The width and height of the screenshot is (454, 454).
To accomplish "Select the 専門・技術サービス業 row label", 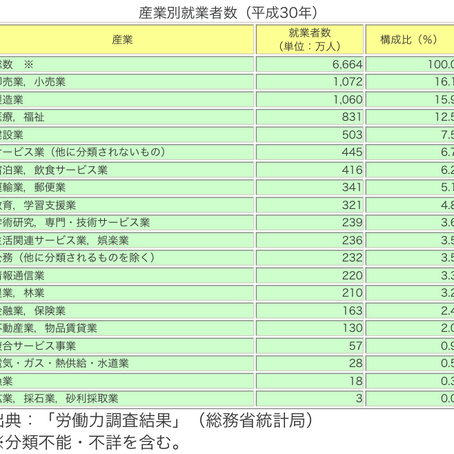I will coord(97,223).
